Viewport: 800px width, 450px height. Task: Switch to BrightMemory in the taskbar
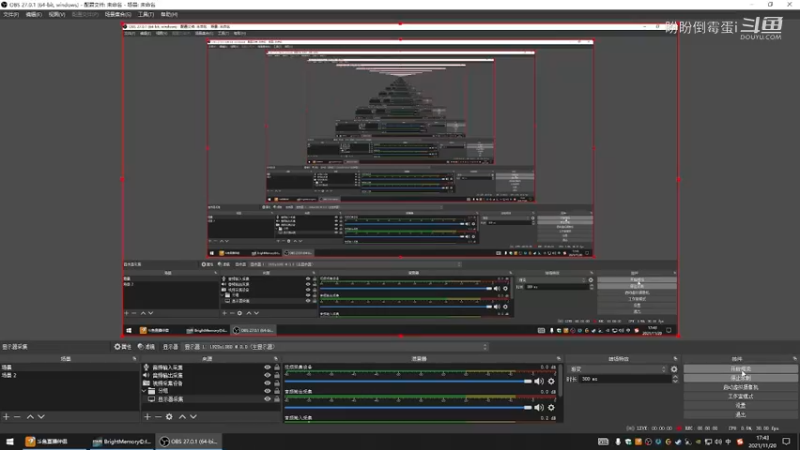(x=122, y=441)
